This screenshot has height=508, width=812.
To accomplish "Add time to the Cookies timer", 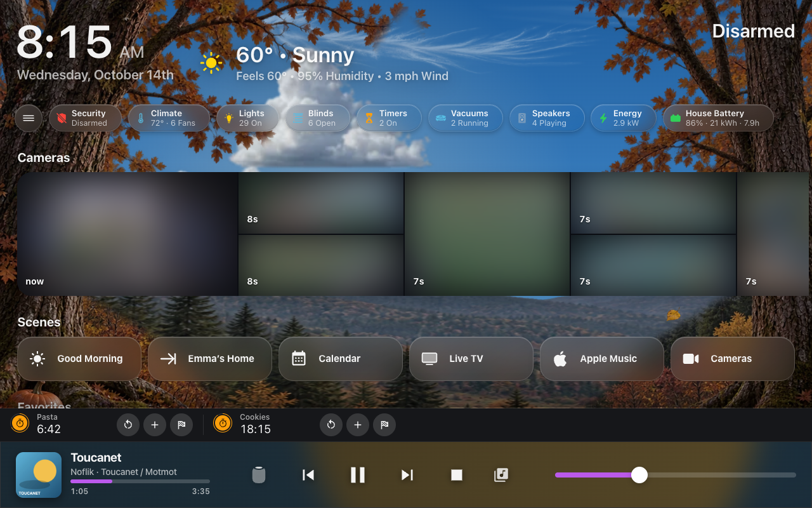I will point(358,425).
